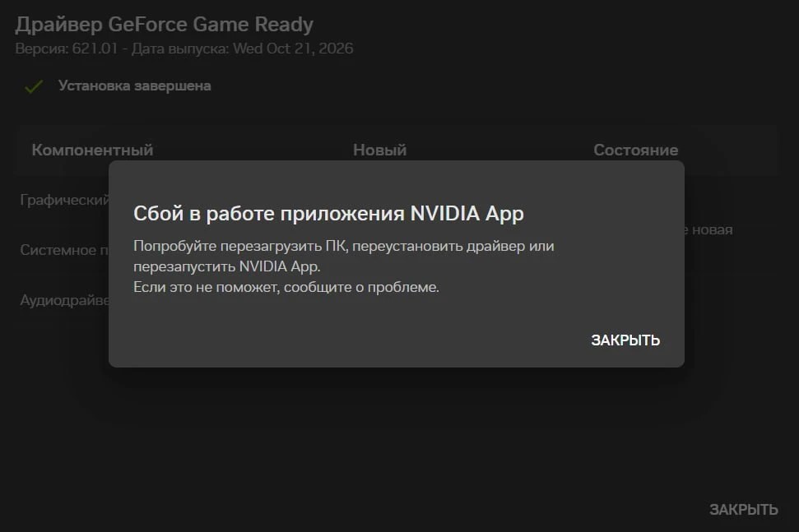Click the 'Версия: 621.01' release date line
The width and height of the screenshot is (799, 532).
pos(184,49)
